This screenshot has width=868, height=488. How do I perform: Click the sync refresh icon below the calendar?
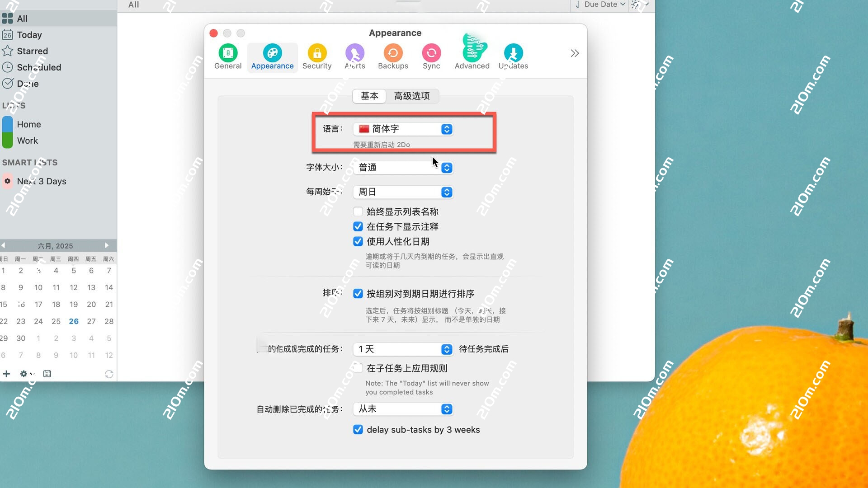[109, 374]
